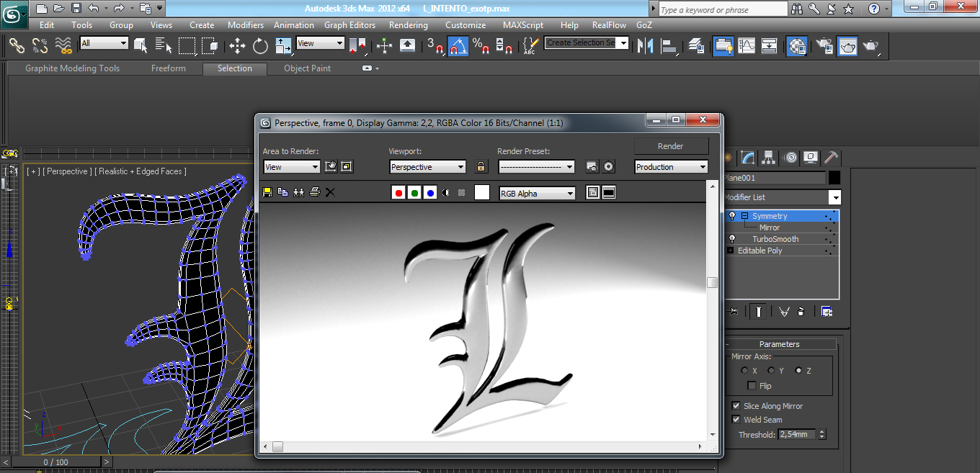Viewport: 980px width, 473px height.
Task: Copy rendered image to clipboard
Action: pyautogui.click(x=282, y=192)
